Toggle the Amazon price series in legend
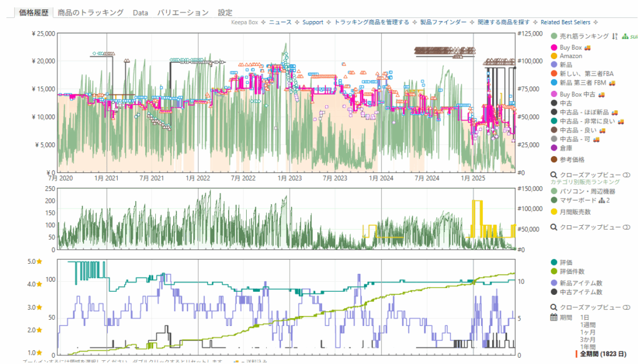The image size is (638, 364). 566,56
